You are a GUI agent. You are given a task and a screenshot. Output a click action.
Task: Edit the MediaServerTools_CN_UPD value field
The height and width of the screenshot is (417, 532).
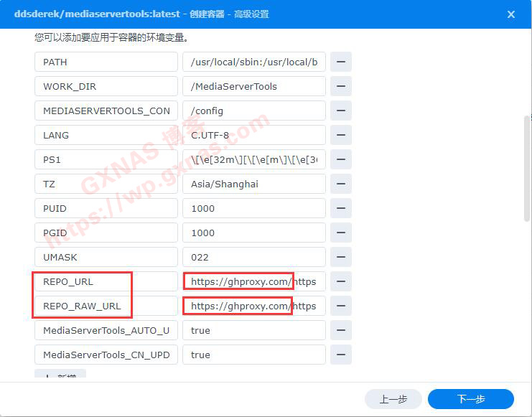coord(253,355)
